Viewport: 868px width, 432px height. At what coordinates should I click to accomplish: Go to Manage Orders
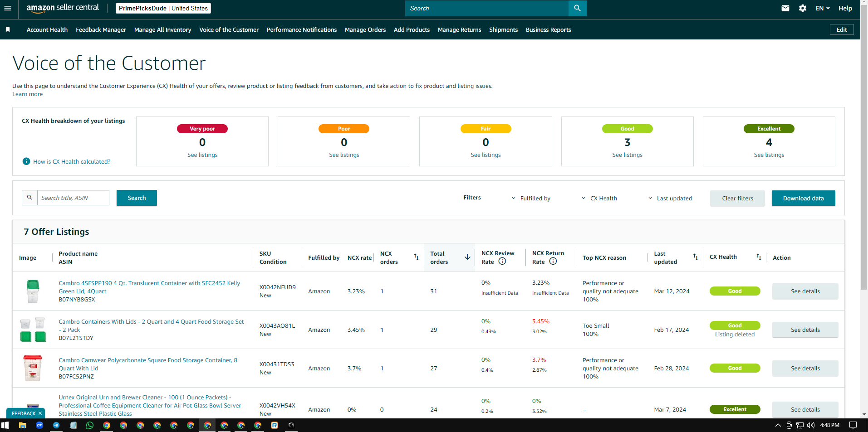point(365,29)
